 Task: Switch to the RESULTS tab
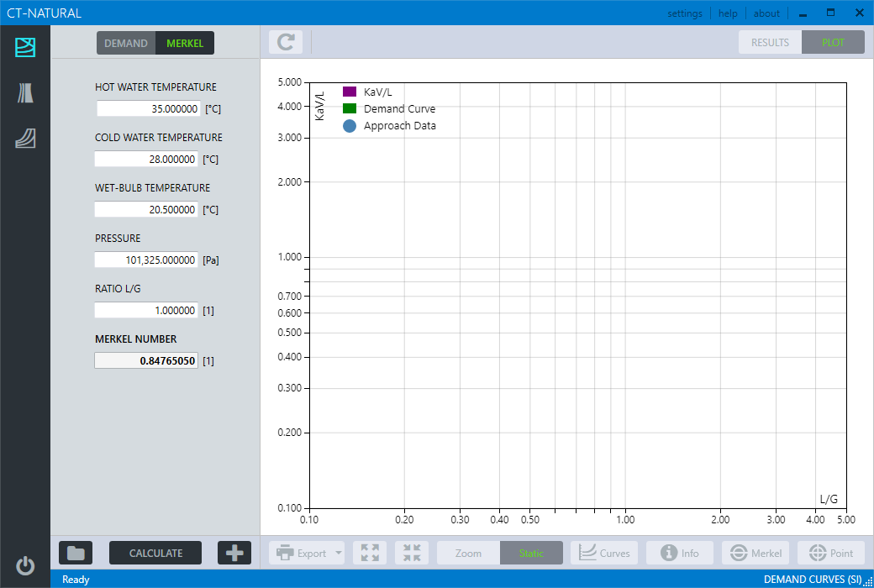pyautogui.click(x=770, y=42)
